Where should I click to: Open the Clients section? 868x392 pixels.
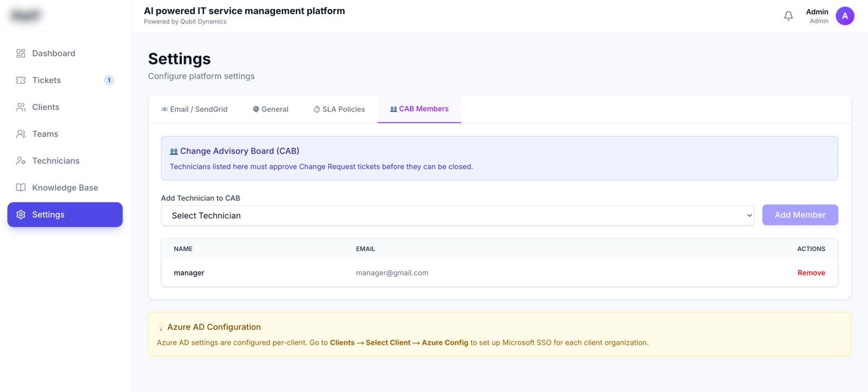65,107
